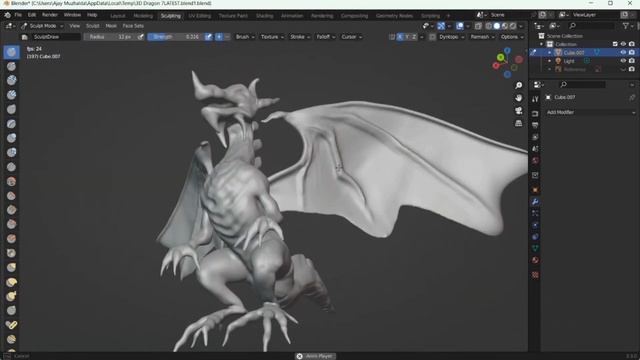Select the Scrape brush tool
Viewport: 640px width, 360px height.
pos(11,224)
